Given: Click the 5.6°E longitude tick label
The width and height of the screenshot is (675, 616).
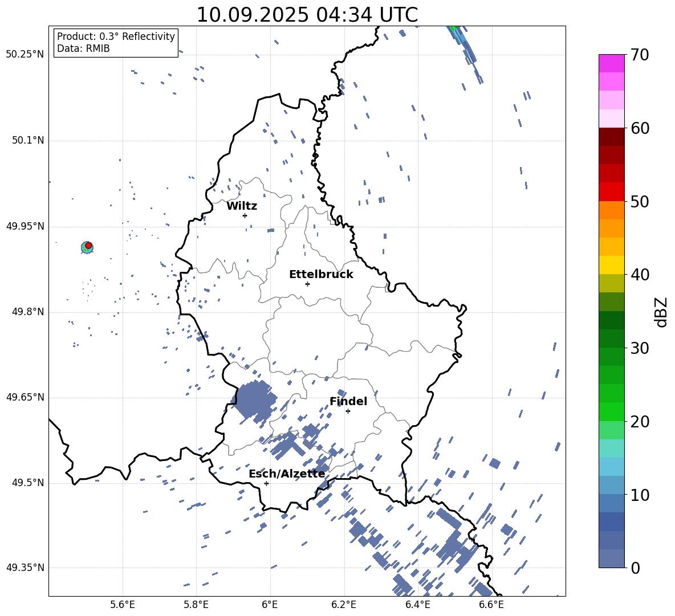Looking at the screenshot, I should 123,605.
